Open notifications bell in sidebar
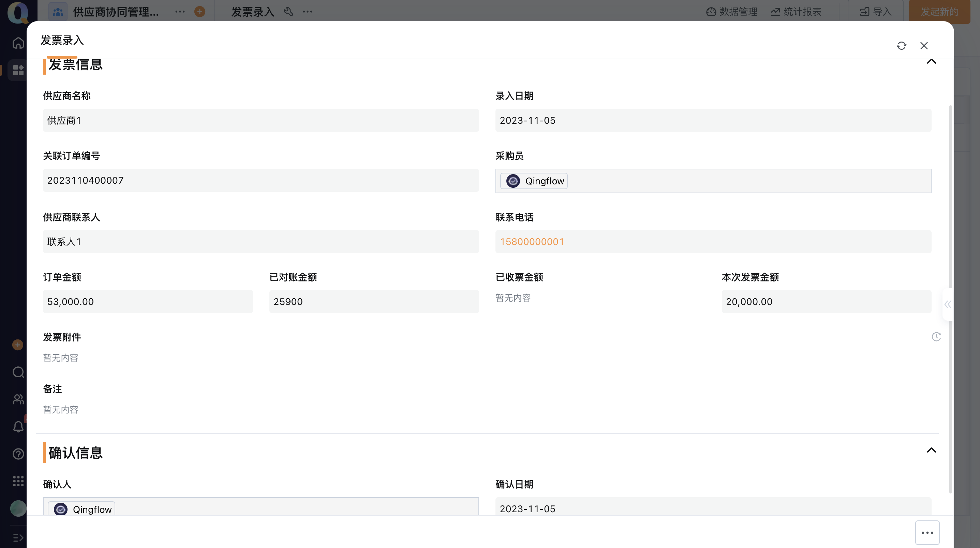980x548 pixels. pyautogui.click(x=18, y=427)
